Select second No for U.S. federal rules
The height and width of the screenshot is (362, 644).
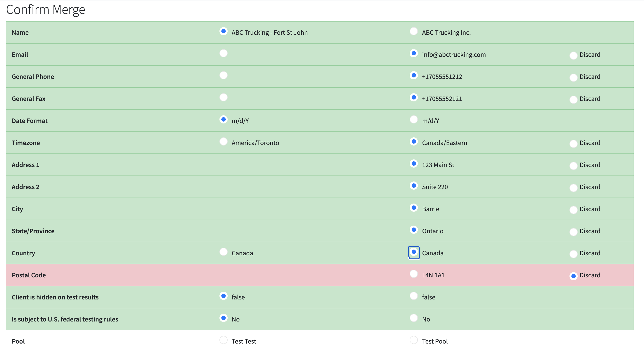click(414, 318)
